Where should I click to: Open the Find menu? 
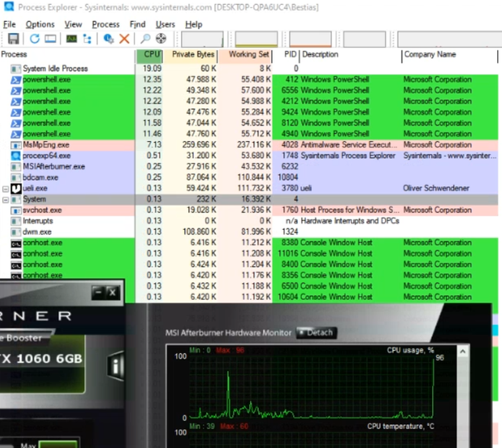click(x=137, y=24)
